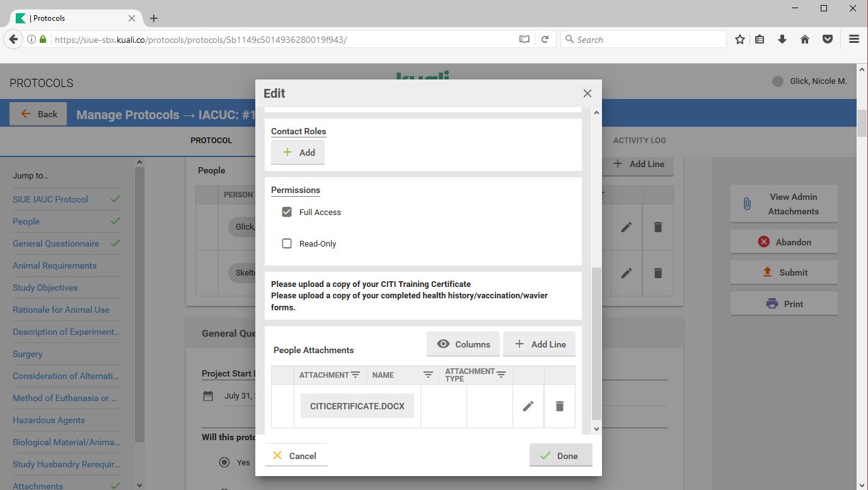Click the Done button

coord(560,456)
